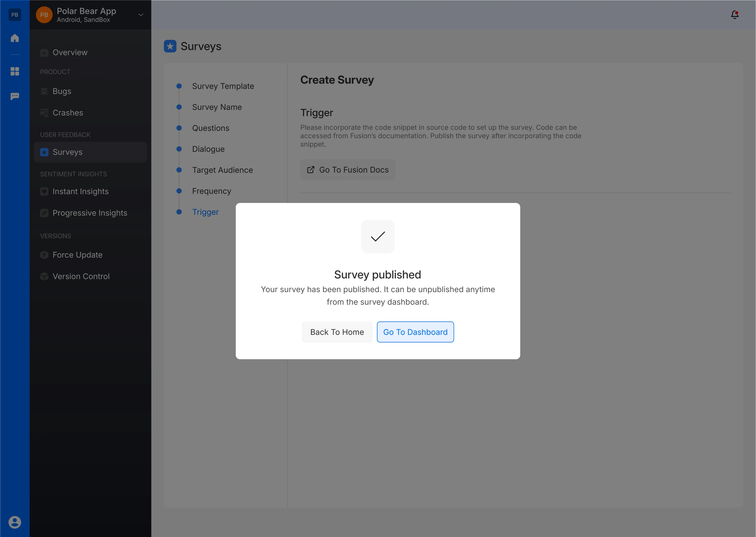
Task: Go to the Questions step
Action: (210, 128)
